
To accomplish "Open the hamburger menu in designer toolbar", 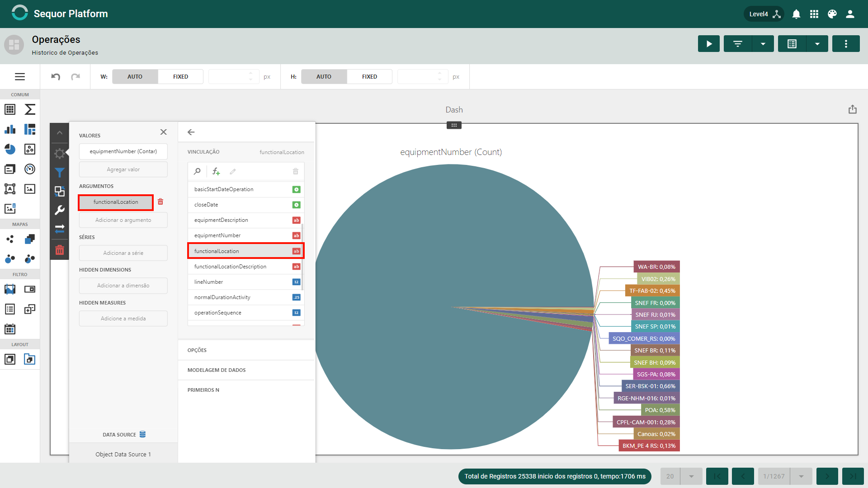I will point(20,77).
